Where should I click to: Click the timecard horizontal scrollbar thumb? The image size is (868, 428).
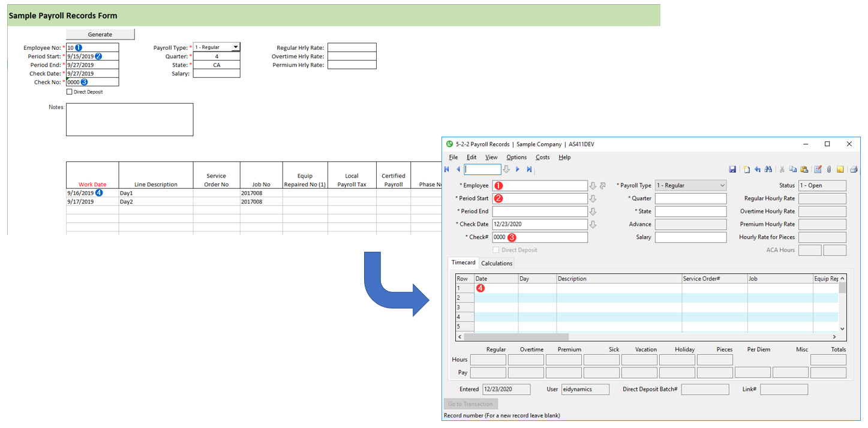(x=516, y=337)
